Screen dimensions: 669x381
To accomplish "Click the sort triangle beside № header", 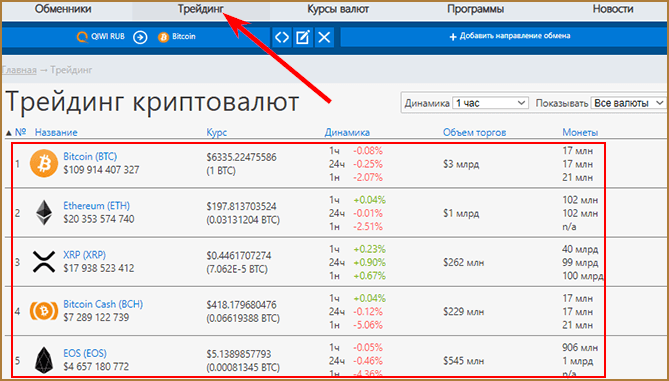I will click(x=9, y=133).
